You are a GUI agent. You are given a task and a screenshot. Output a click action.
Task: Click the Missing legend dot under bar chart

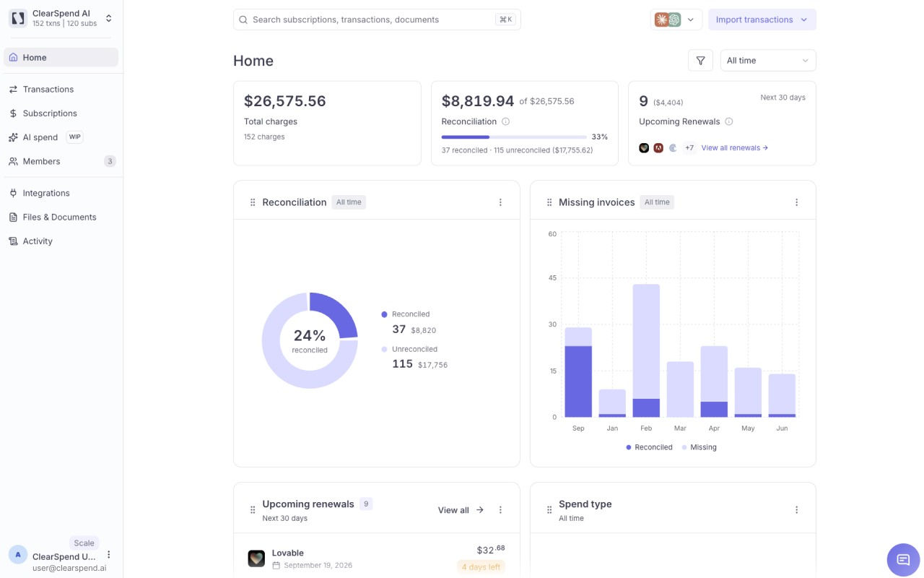pos(684,447)
